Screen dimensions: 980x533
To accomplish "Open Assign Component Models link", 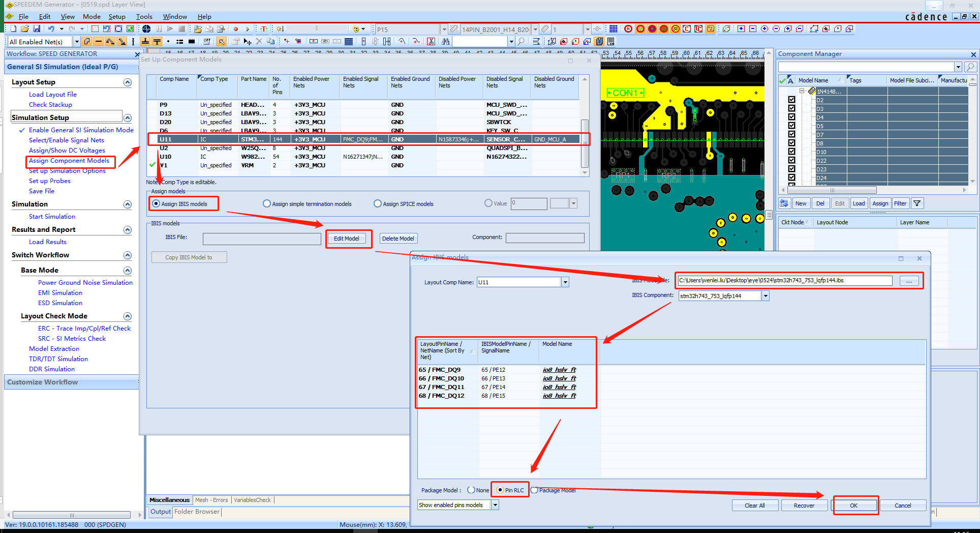I will click(69, 161).
